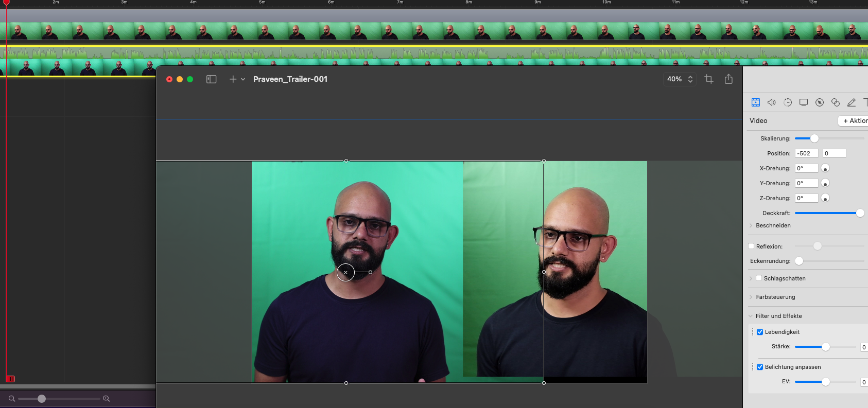Click the Praveen_Trailer-001 window title

pos(290,79)
